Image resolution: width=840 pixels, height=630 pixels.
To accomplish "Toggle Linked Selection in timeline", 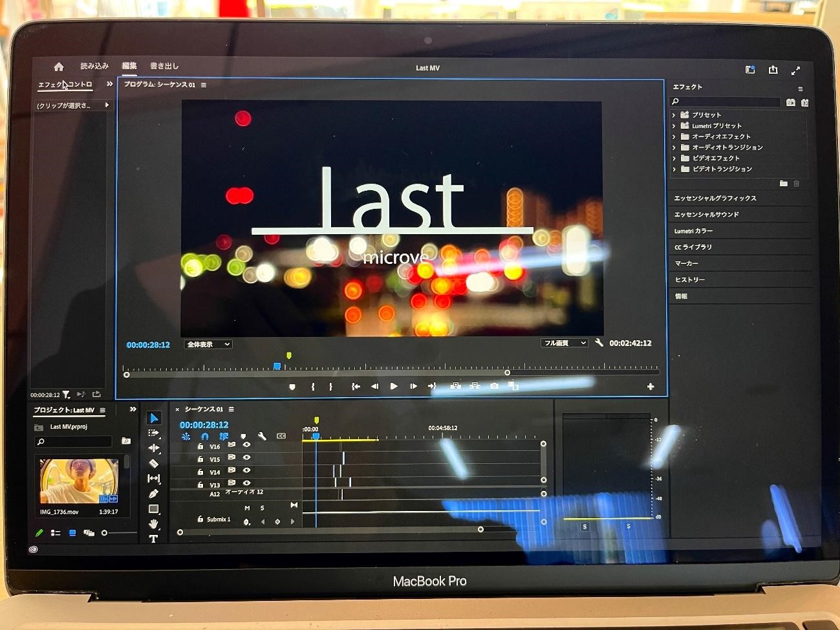I will 224,437.
